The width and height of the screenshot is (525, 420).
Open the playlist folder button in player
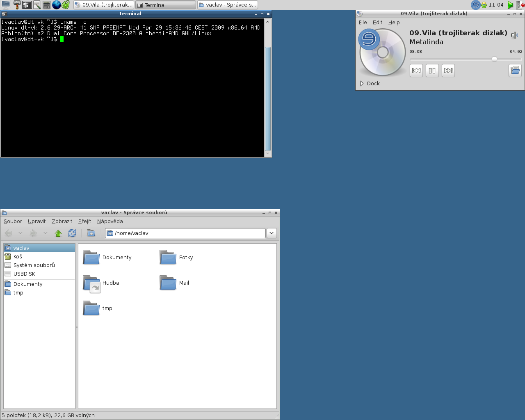(515, 71)
